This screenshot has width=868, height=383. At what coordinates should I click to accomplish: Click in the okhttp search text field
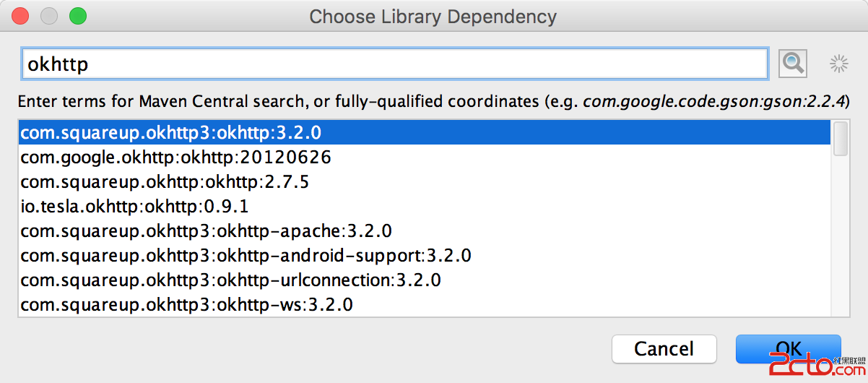coord(394,64)
